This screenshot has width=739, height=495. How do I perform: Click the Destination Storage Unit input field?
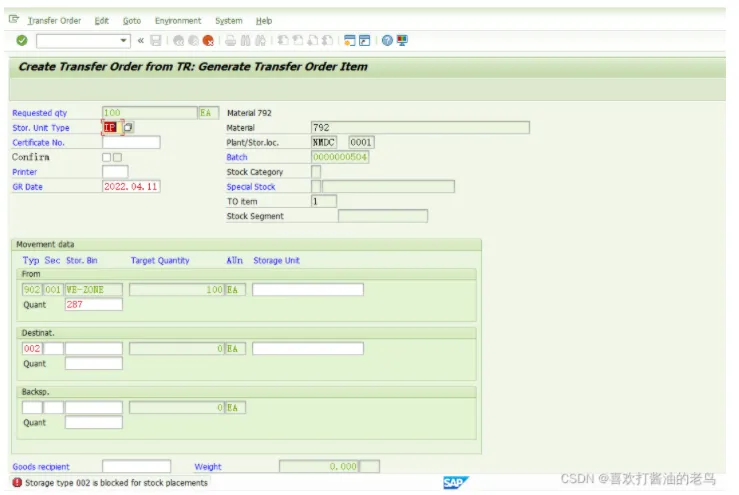click(308, 348)
